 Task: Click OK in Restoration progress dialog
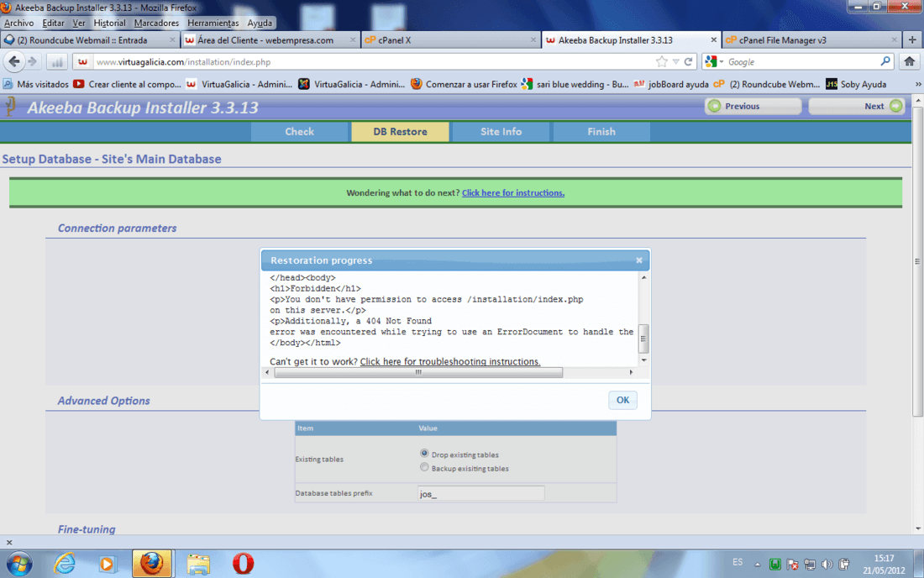pyautogui.click(x=622, y=400)
